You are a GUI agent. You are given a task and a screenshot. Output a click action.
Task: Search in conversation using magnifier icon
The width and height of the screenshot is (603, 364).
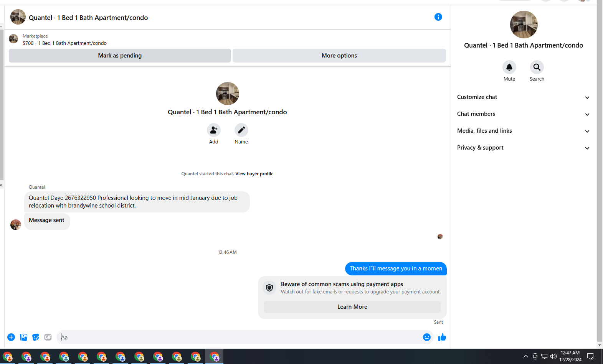pos(537,67)
